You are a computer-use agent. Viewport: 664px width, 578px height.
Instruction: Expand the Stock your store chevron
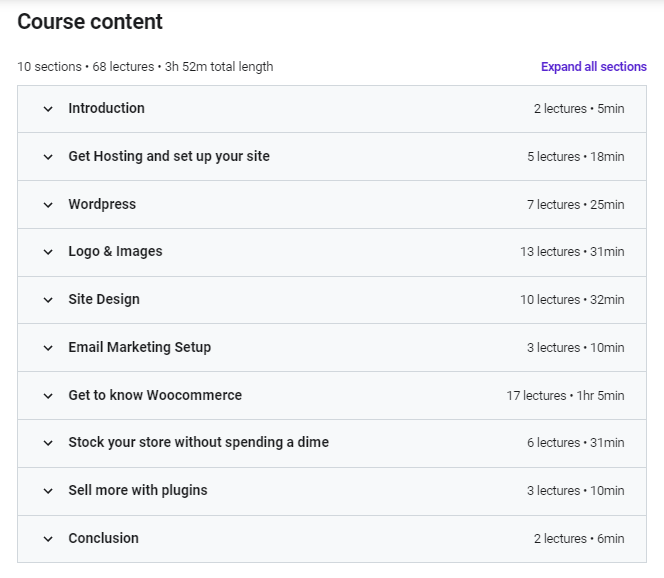pyautogui.click(x=48, y=443)
